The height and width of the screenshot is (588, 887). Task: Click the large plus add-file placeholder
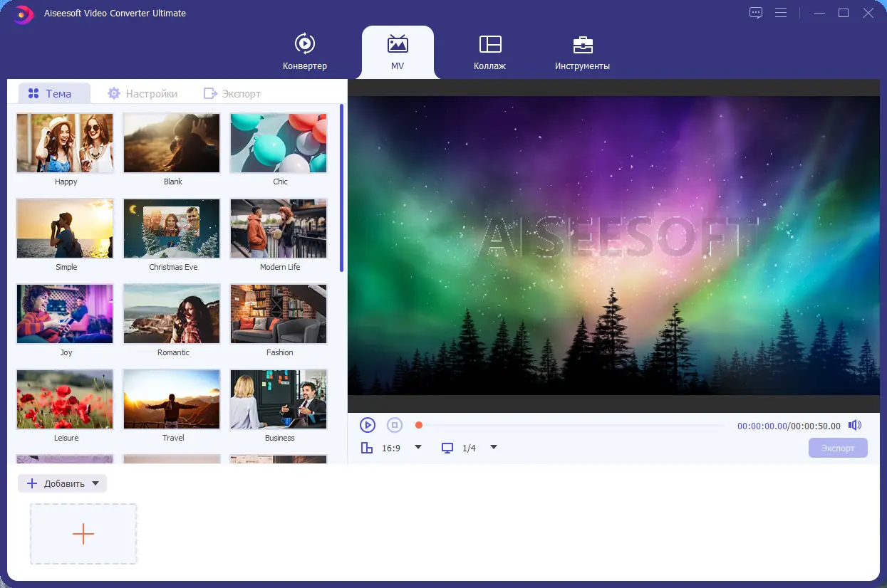click(x=83, y=534)
